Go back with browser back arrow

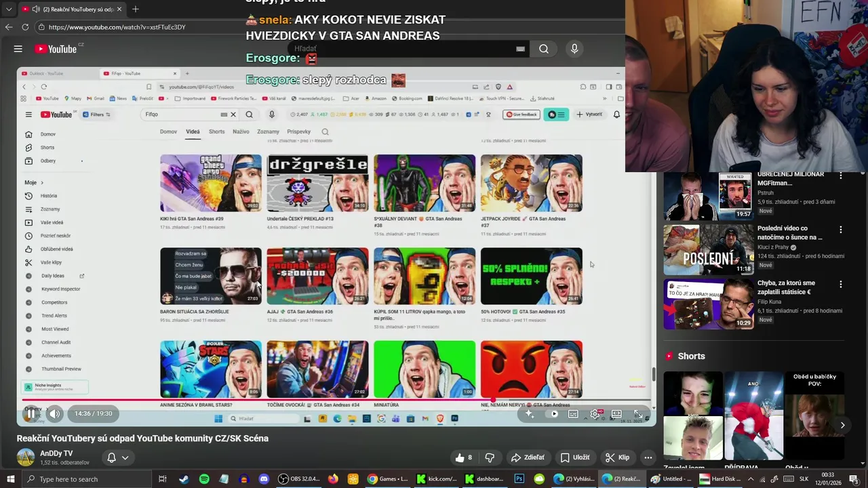point(9,27)
